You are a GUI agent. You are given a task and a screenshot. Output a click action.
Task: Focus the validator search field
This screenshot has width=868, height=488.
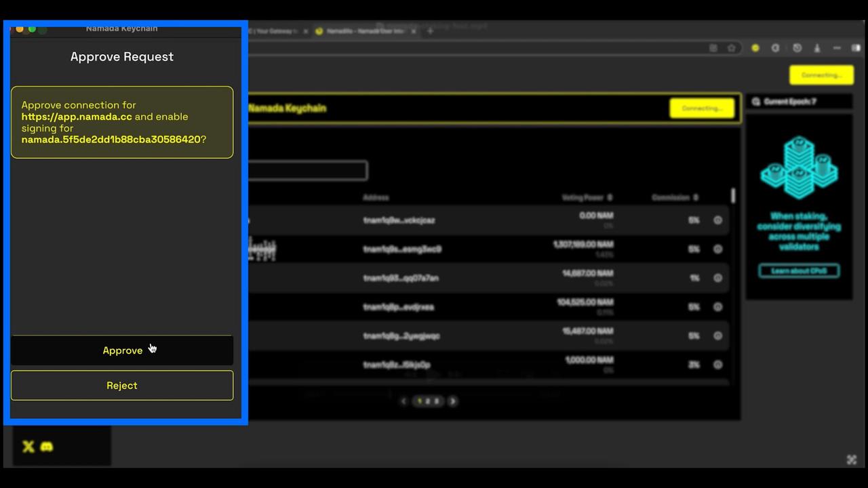[x=308, y=170]
